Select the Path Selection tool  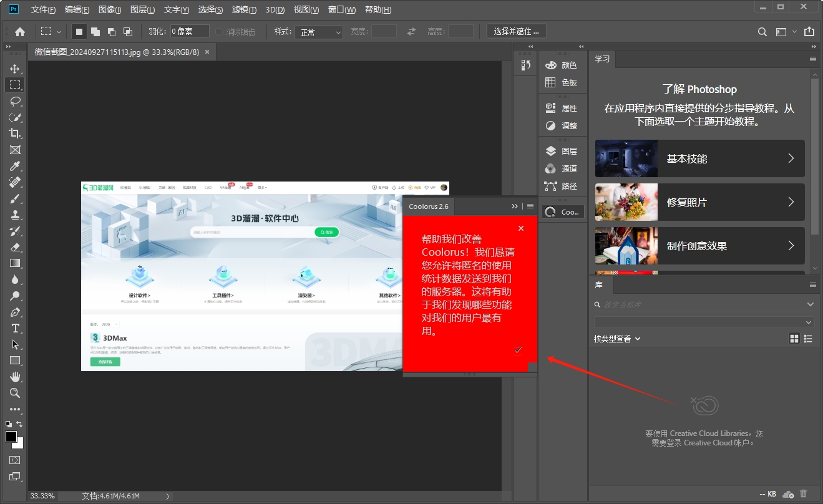pos(15,344)
